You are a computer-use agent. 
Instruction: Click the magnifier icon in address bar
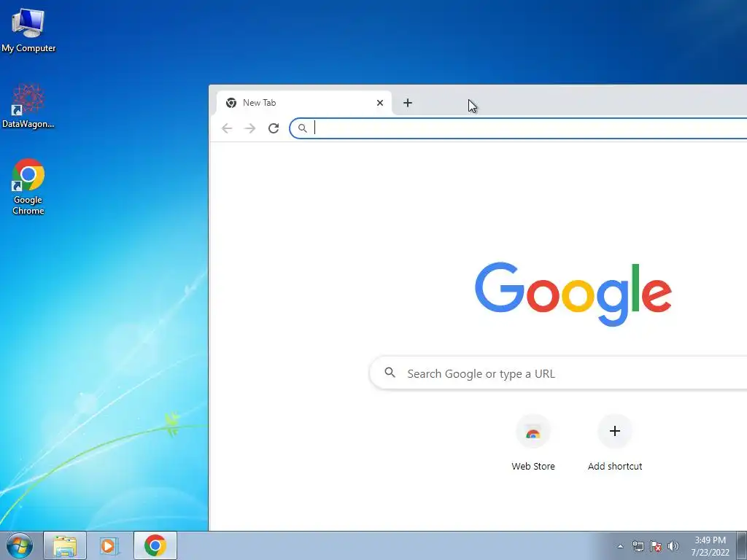[x=303, y=128]
